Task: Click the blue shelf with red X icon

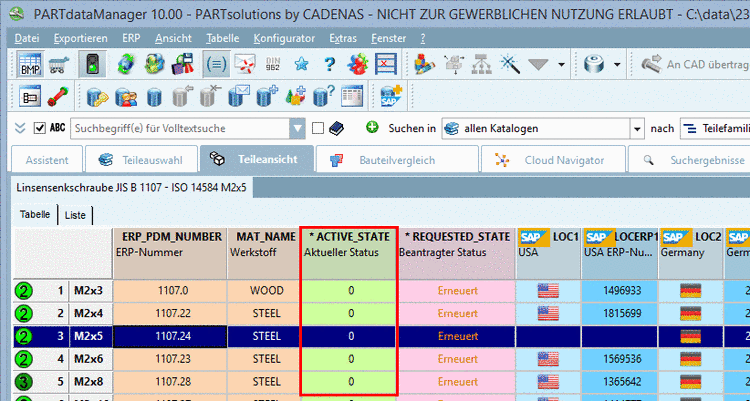Action: coord(386,64)
